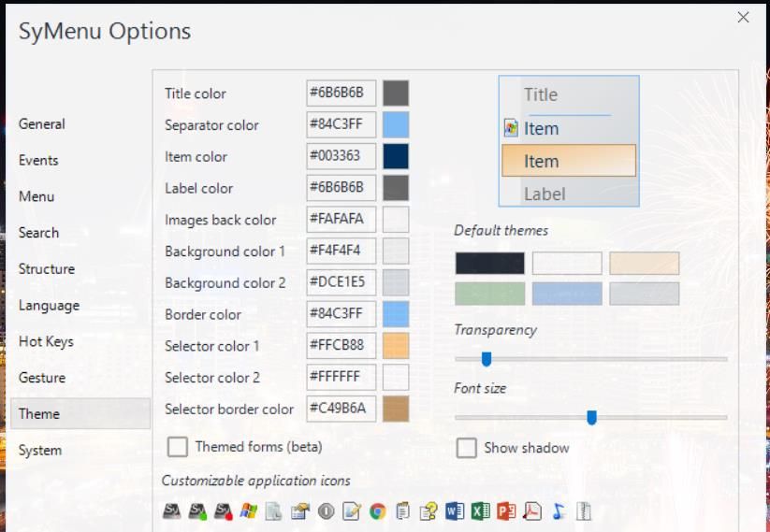Close the SyMenu Options window
Image resolution: width=770 pixels, height=532 pixels.
pos(743,17)
